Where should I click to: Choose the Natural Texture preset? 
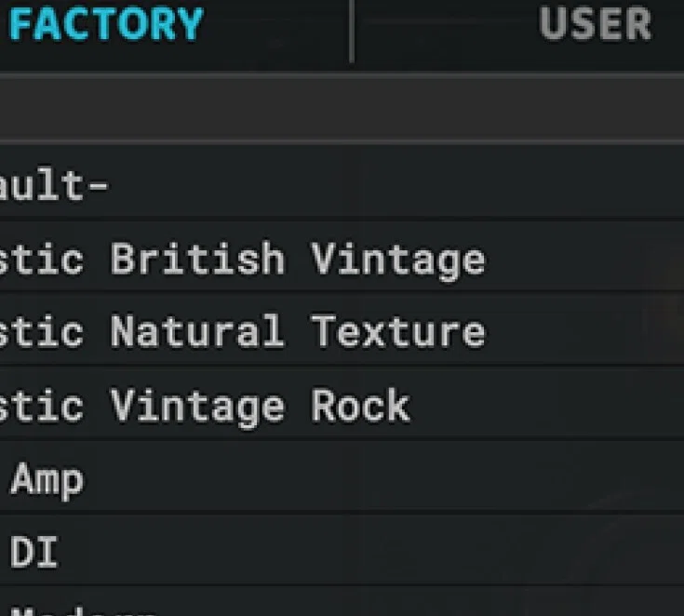click(x=342, y=331)
